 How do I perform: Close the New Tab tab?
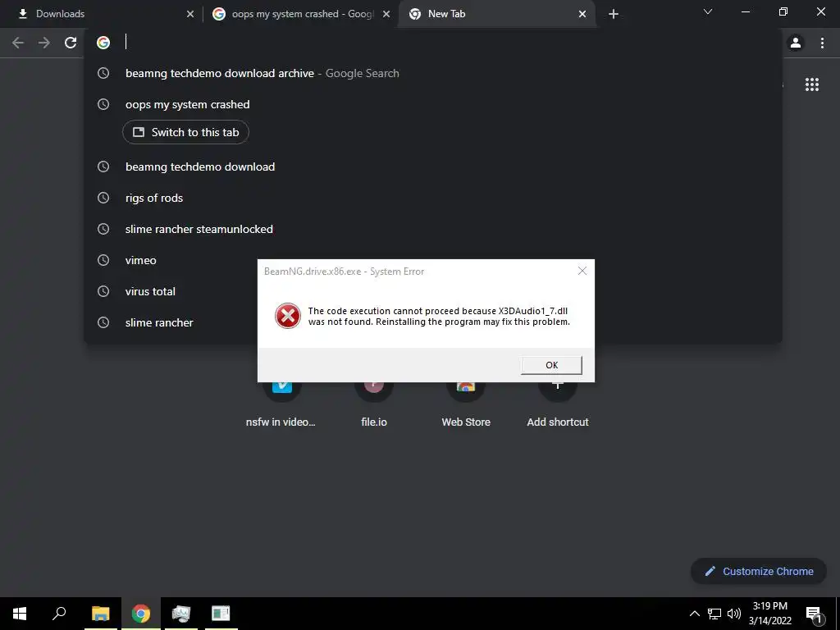pyautogui.click(x=582, y=14)
